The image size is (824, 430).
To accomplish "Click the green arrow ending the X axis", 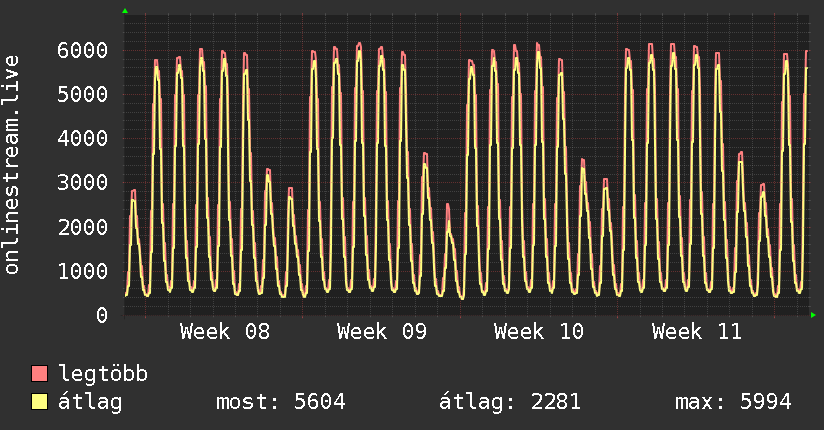I will click(814, 316).
